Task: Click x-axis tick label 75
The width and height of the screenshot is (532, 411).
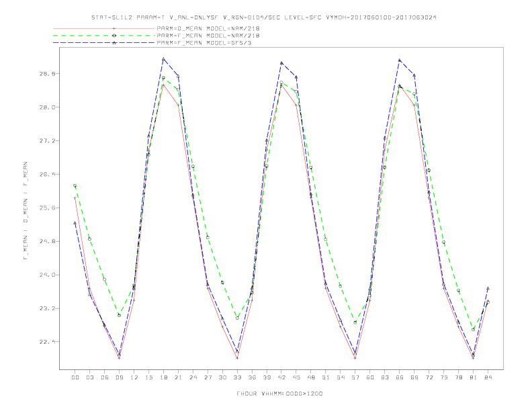Action: (x=444, y=377)
